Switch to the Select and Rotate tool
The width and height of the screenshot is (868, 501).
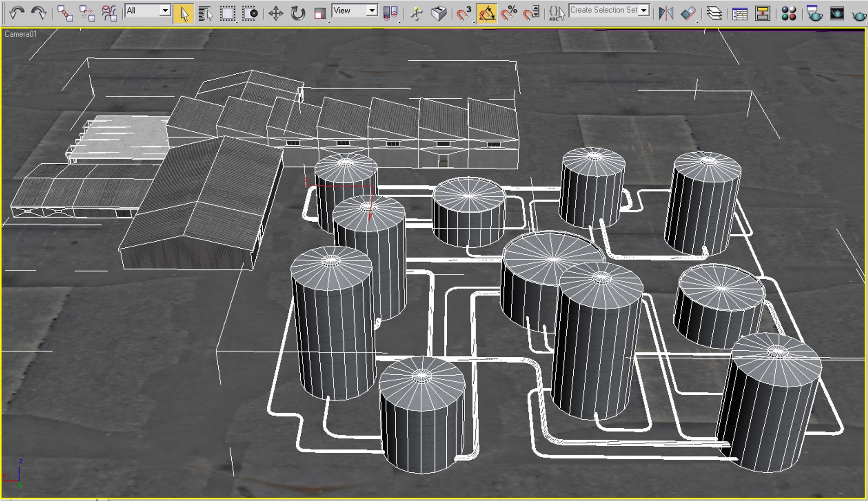pyautogui.click(x=298, y=13)
